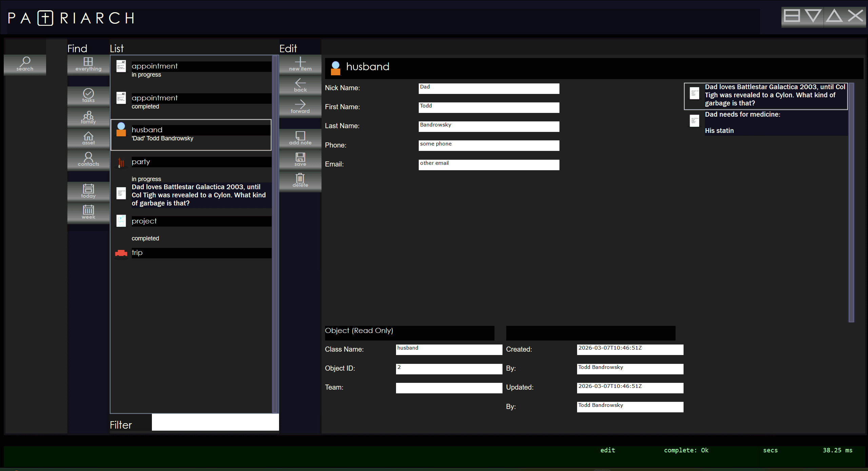
Task: Open the contacts person filter
Action: pos(88,159)
